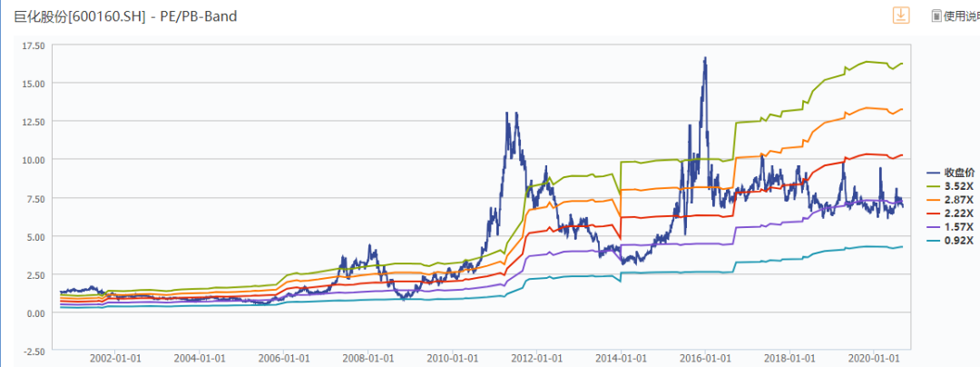980x367 pixels.
Task: Click the chart title 巨化股份[600160.SH]
Action: click(x=76, y=16)
